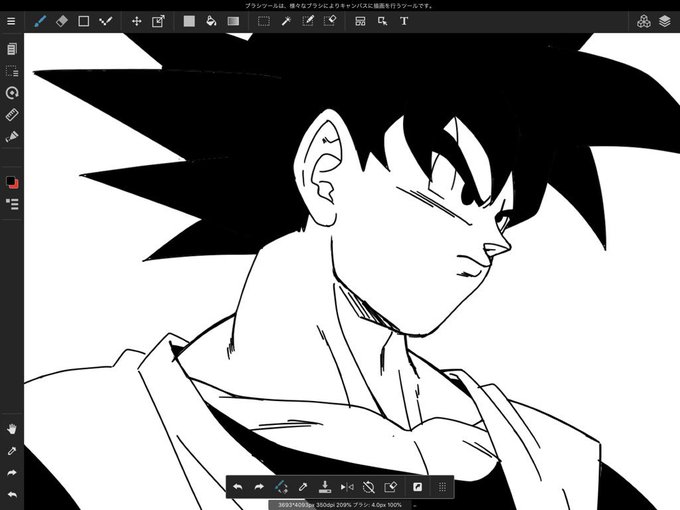Select the Eraser tool in top toolbar
The image size is (680, 510).
(x=62, y=21)
